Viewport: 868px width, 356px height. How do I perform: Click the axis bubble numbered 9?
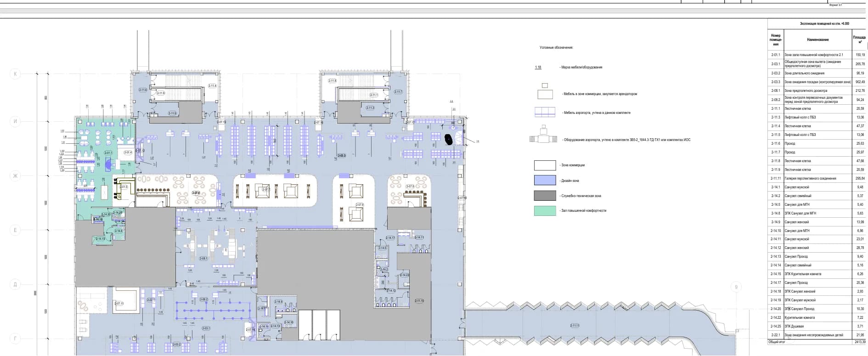click(736, 288)
